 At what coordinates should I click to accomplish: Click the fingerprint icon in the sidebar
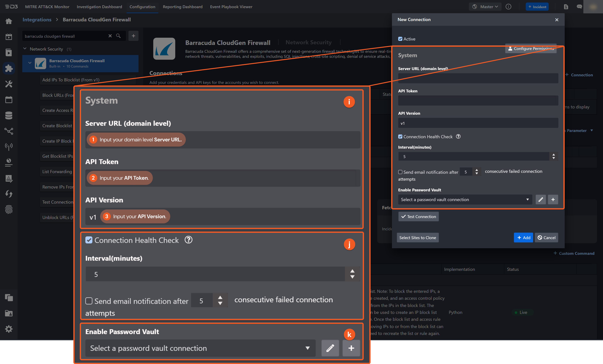(9, 210)
